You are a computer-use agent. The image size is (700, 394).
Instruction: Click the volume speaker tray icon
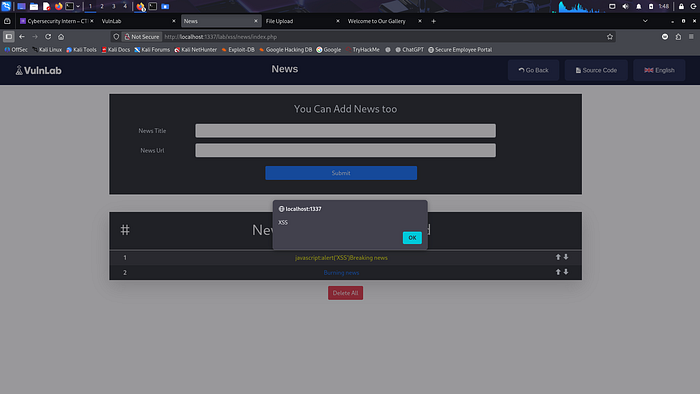pyautogui.click(x=625, y=6)
